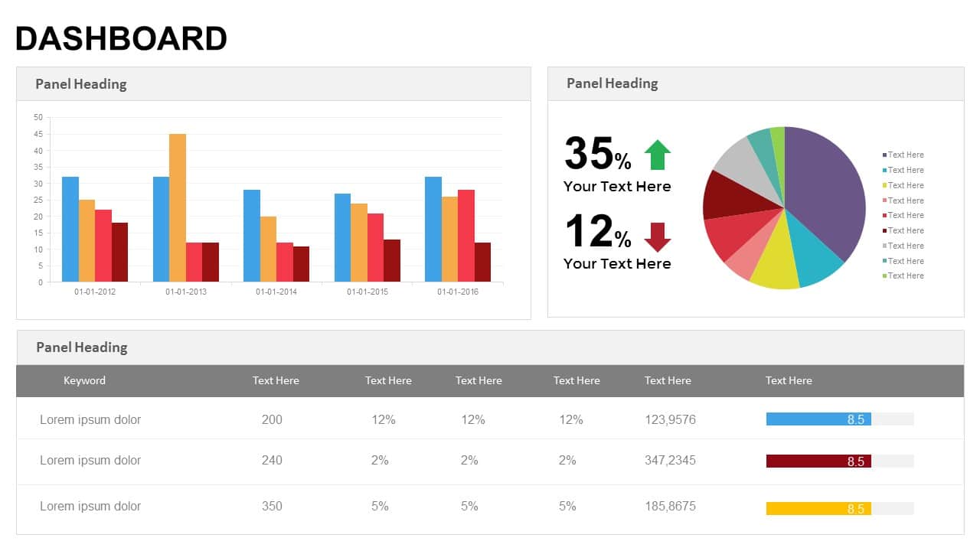This screenshot has width=980, height=551.
Task: Click the Keyword column header
Action: click(84, 380)
